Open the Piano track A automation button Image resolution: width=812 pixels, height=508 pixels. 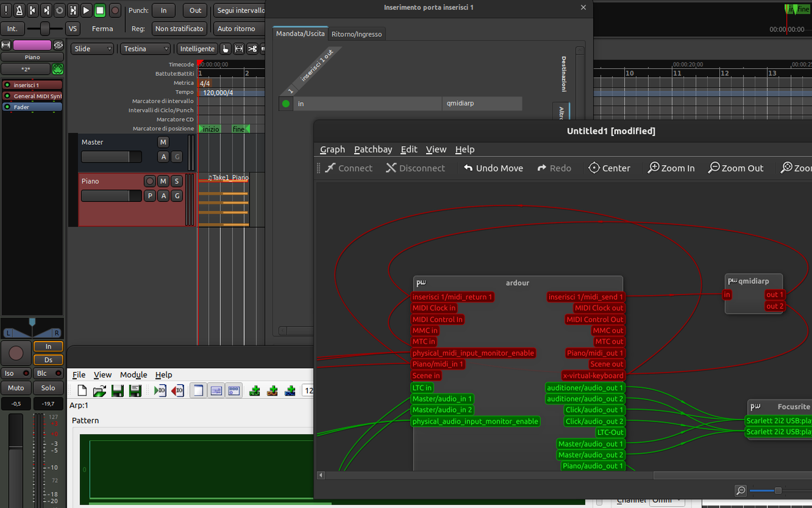pos(163,196)
